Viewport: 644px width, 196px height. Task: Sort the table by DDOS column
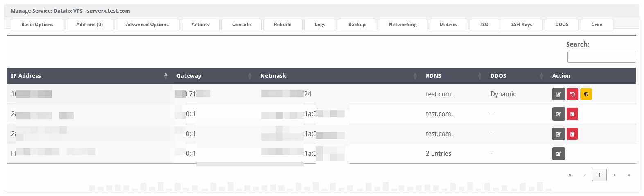tap(542, 76)
